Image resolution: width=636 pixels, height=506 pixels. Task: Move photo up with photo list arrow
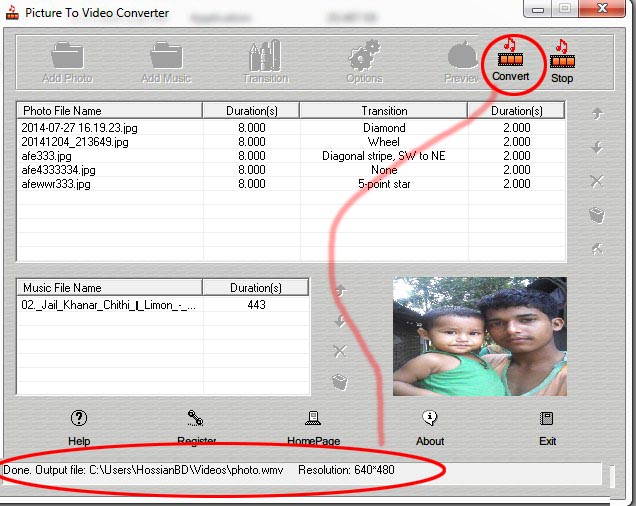(597, 114)
